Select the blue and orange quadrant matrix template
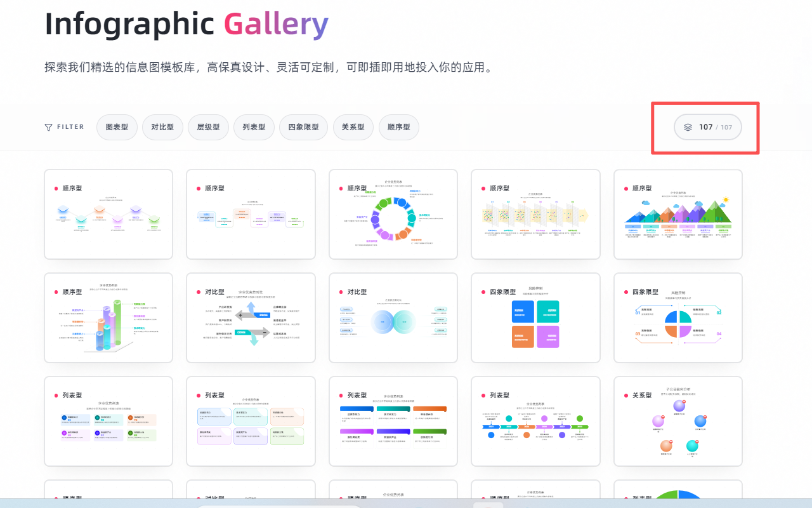 [x=535, y=317]
